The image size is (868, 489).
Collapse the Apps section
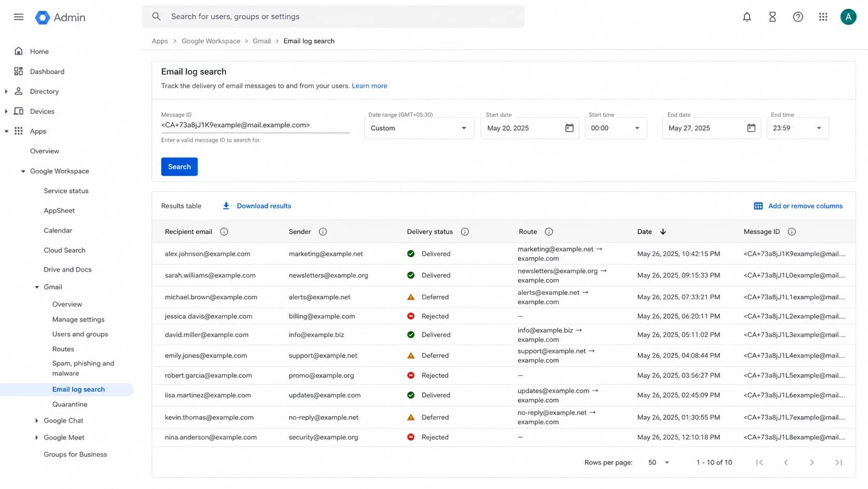pyautogui.click(x=6, y=131)
